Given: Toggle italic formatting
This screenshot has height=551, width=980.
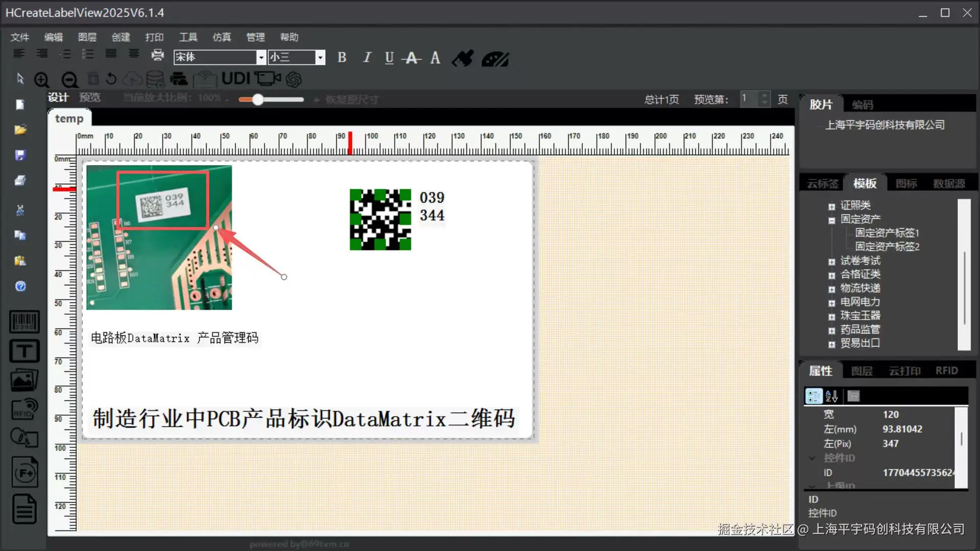Looking at the screenshot, I should click(x=366, y=58).
